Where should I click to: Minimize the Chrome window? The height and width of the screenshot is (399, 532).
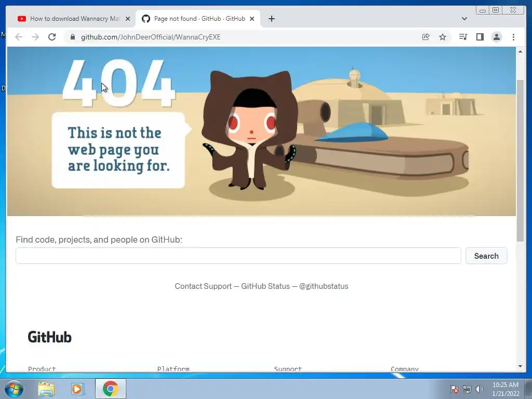coord(483,10)
